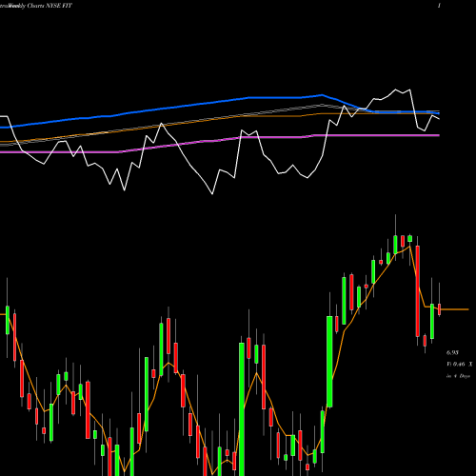Click the white price line's highest peak
Image resolution: width=476 pixels, height=476 pixels.
(395, 89)
